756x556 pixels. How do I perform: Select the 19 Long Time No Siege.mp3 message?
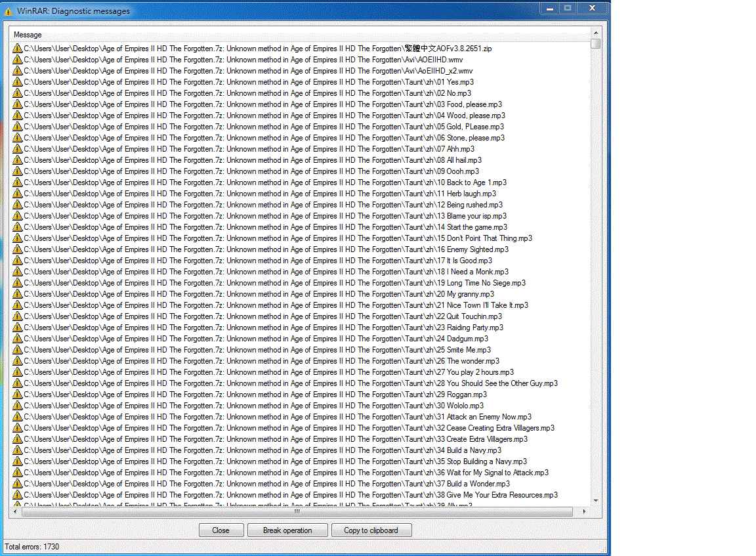269,282
